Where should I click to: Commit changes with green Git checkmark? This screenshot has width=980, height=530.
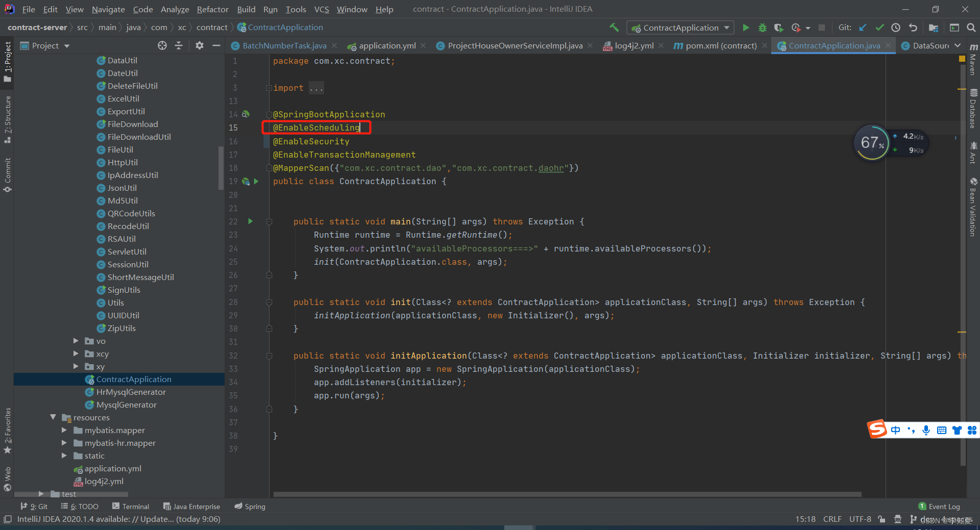(879, 28)
